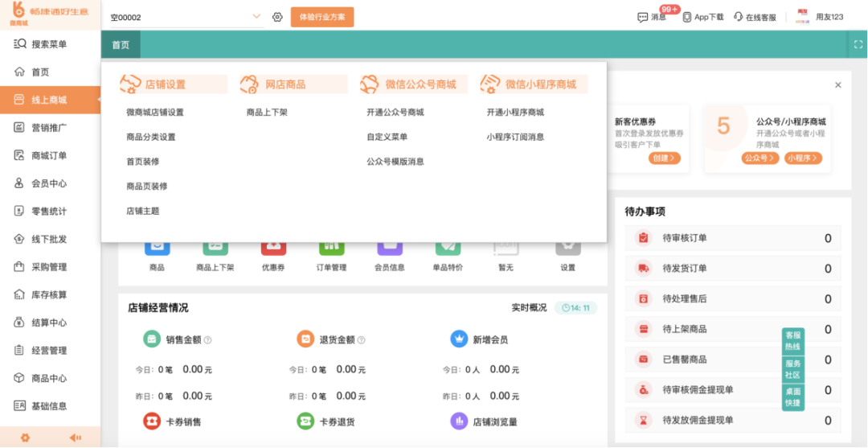Screen dimensions: 868x448
Task: Open 线下批发 sidebar menu
Action: coord(51,239)
